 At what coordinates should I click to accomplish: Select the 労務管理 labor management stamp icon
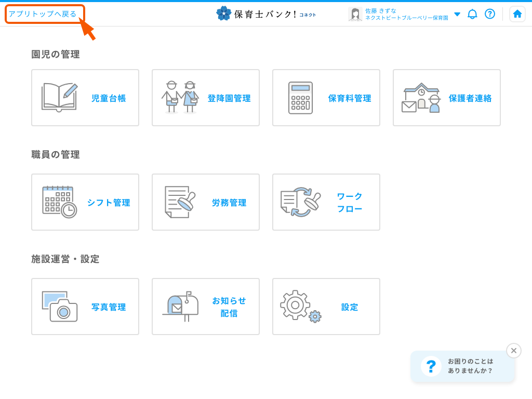pyautogui.click(x=179, y=202)
